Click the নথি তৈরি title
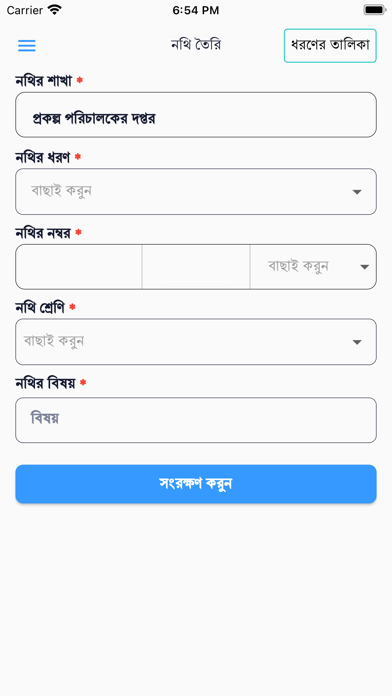 point(196,45)
